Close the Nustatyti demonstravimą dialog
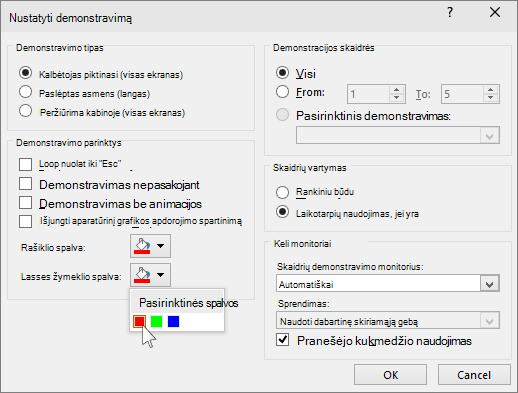Image resolution: width=518 pixels, height=393 pixels. click(x=495, y=13)
